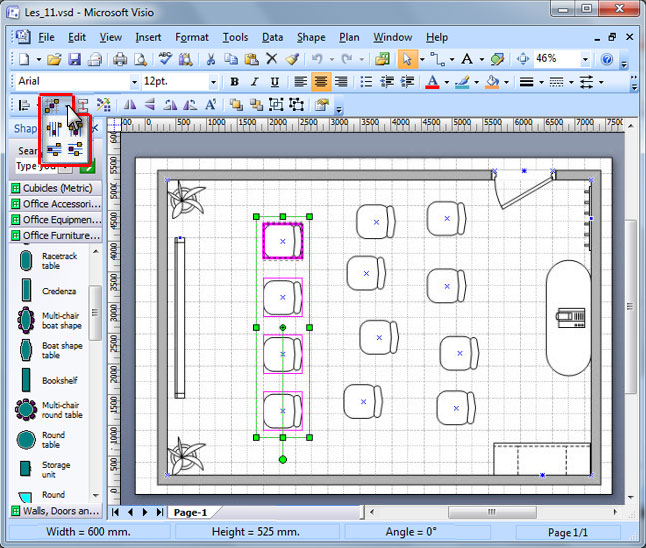
Task: Toggle Underline formatting
Action: click(275, 82)
